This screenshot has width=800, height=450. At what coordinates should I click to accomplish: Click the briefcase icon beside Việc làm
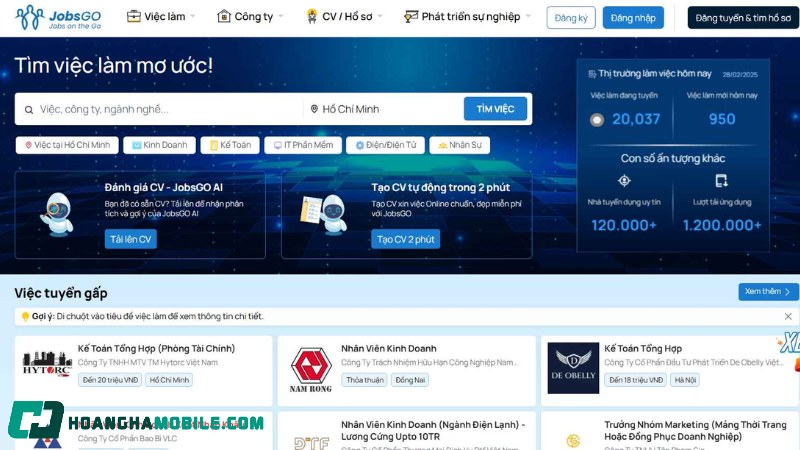pos(134,17)
